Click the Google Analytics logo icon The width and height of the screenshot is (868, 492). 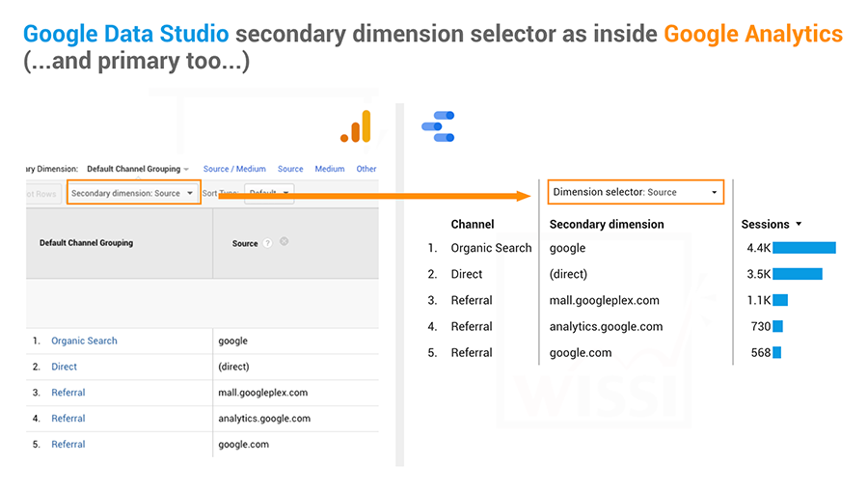coord(355,126)
